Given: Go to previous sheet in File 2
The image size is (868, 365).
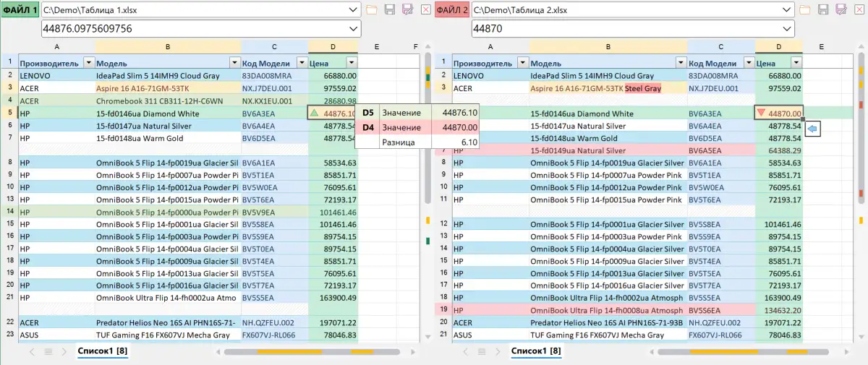Looking at the screenshot, I should pos(465,351).
